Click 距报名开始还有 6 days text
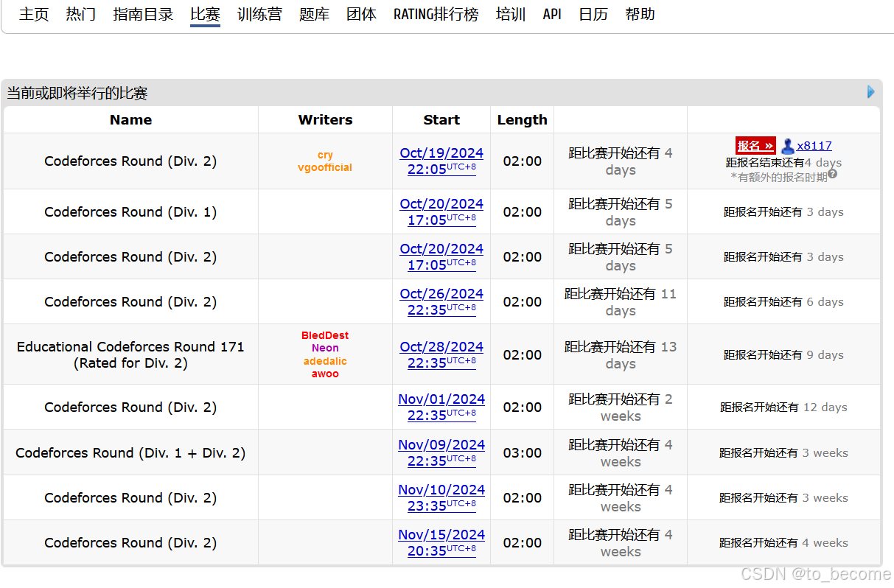The image size is (894, 588). [x=783, y=302]
